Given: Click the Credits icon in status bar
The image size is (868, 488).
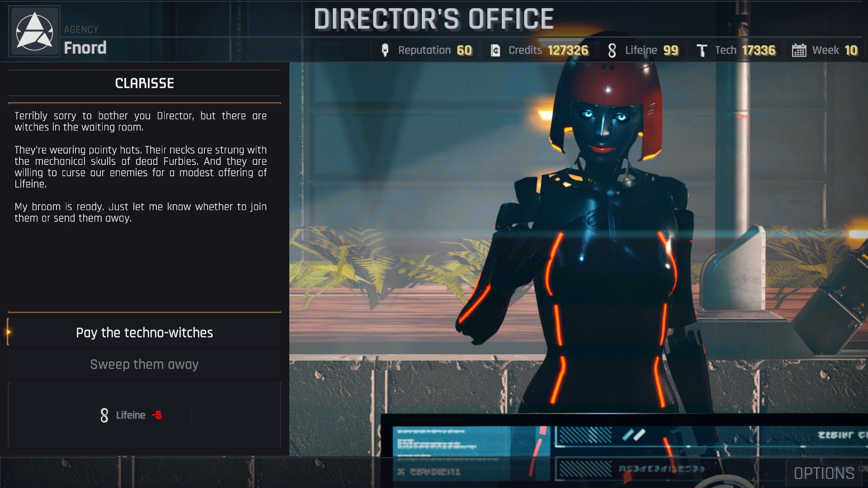Looking at the screenshot, I should tap(495, 50).
